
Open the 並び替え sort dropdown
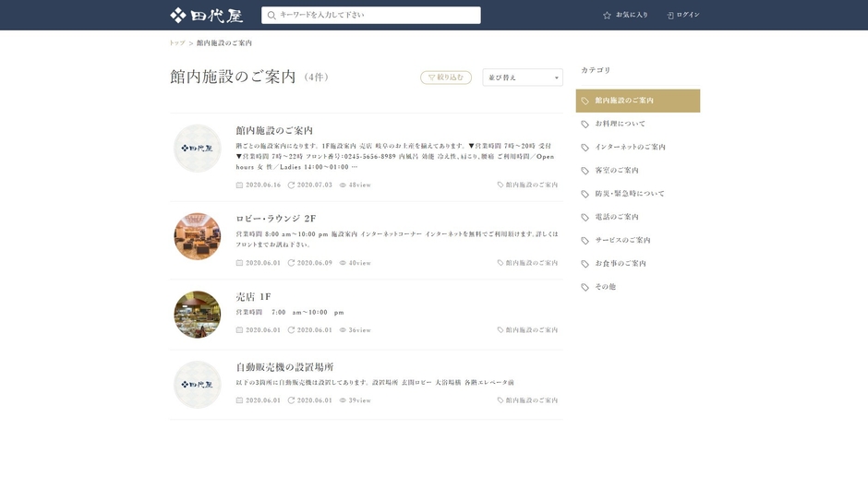click(522, 78)
